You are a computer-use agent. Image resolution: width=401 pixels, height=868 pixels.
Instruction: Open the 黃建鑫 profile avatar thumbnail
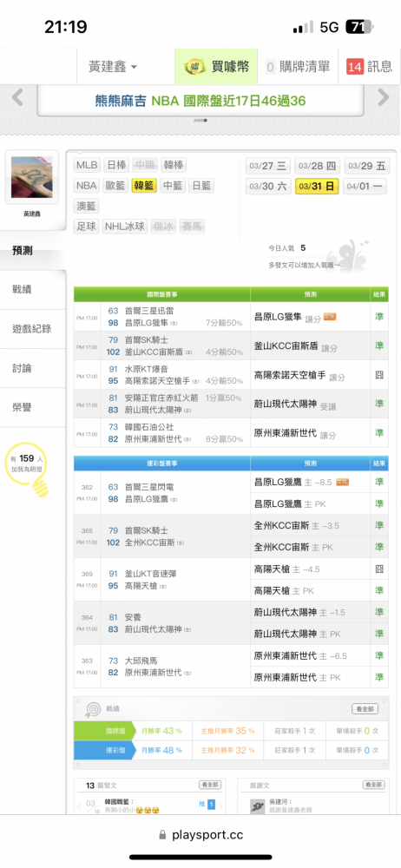pos(31,177)
